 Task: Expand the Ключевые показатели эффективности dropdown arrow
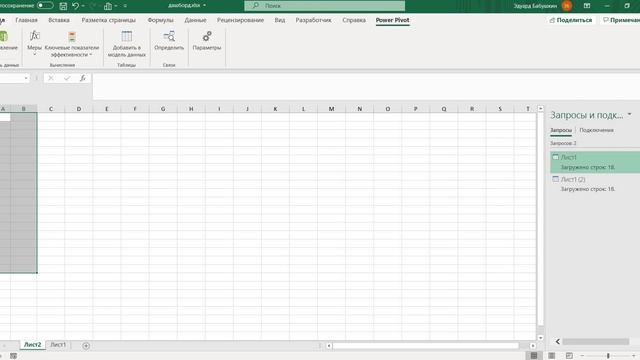(91, 55)
